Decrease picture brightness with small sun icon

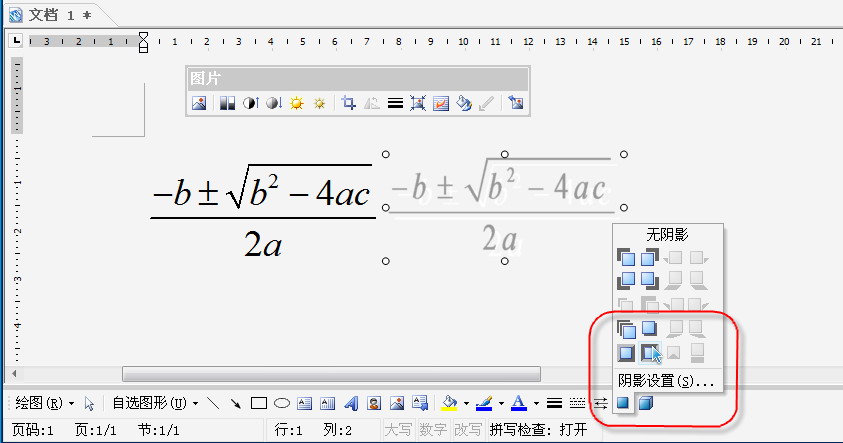click(x=319, y=103)
